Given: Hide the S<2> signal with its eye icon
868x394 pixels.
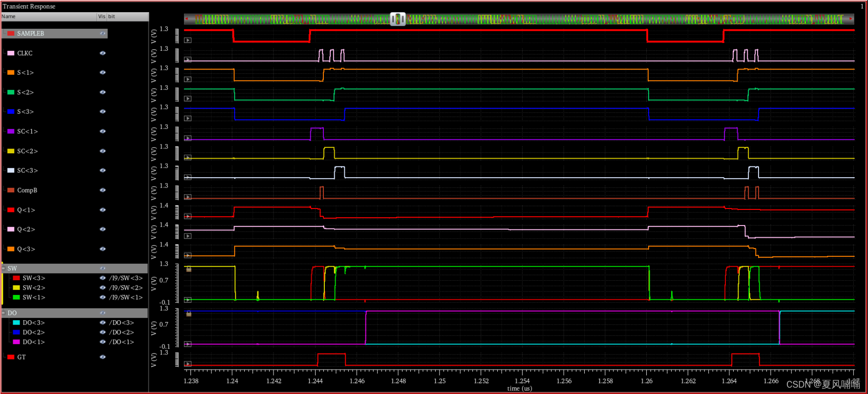Looking at the screenshot, I should 103,92.
